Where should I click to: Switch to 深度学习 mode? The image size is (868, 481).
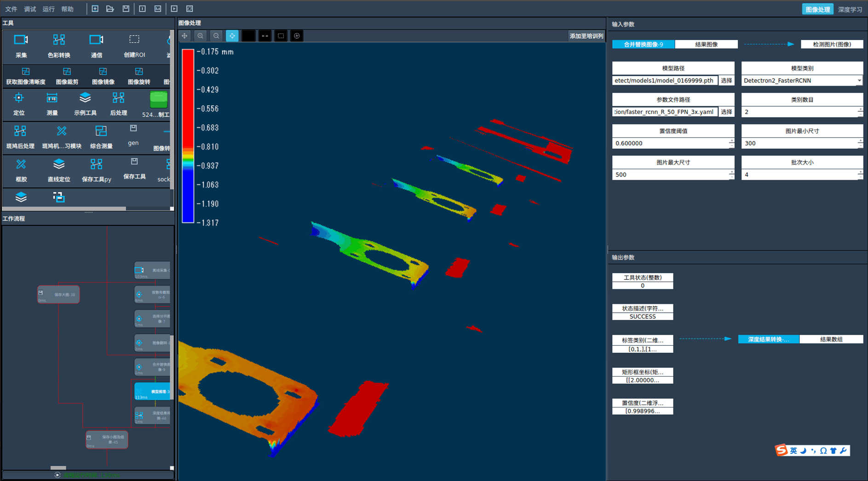[850, 9]
